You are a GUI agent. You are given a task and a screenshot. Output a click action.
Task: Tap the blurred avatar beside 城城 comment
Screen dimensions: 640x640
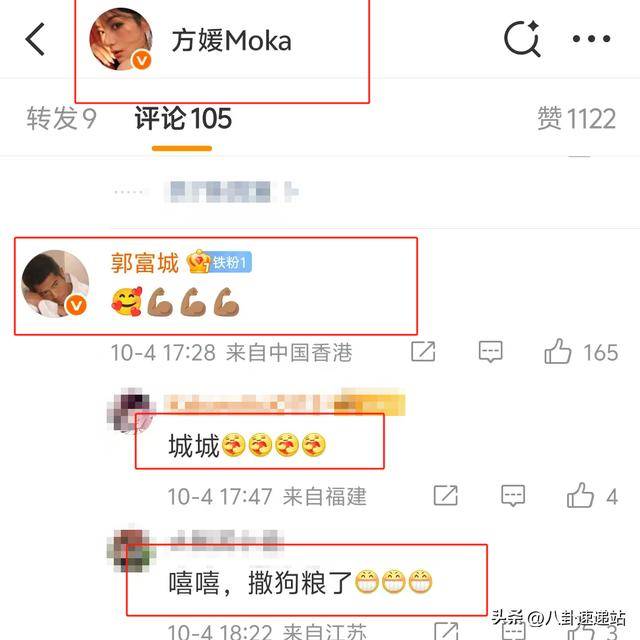129,410
